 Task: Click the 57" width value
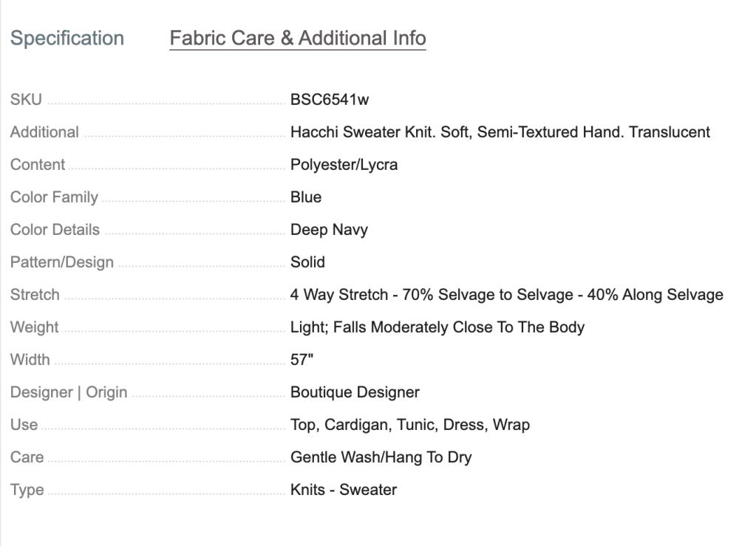click(x=302, y=360)
